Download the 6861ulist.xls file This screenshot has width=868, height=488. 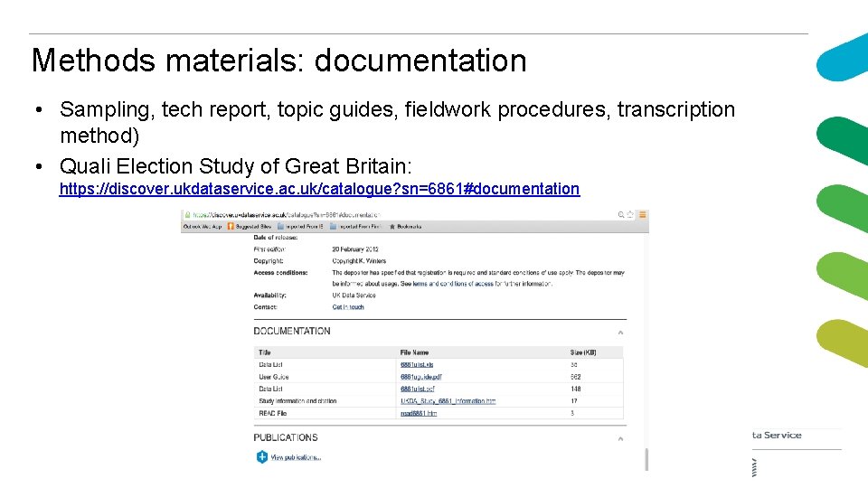point(417,364)
